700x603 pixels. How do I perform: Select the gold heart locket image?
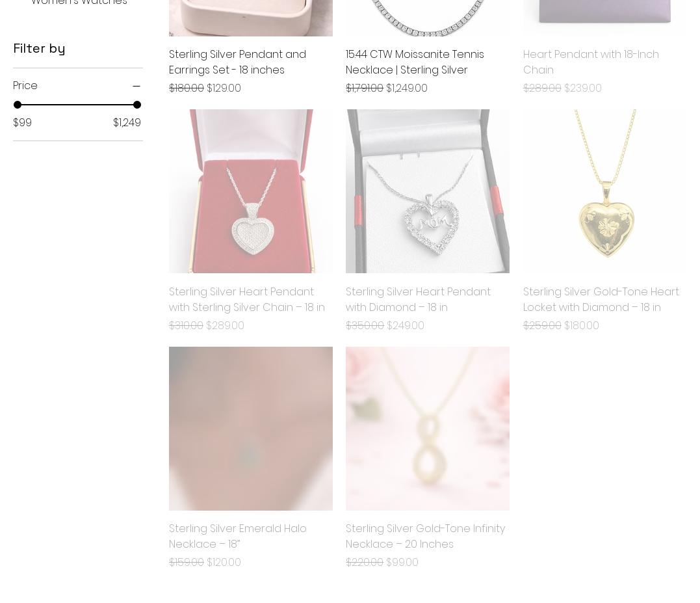point(604,191)
